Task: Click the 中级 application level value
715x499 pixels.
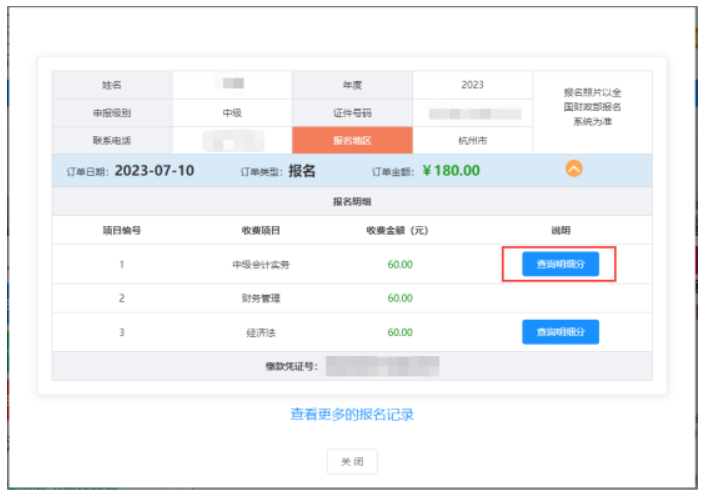Action: point(232,113)
